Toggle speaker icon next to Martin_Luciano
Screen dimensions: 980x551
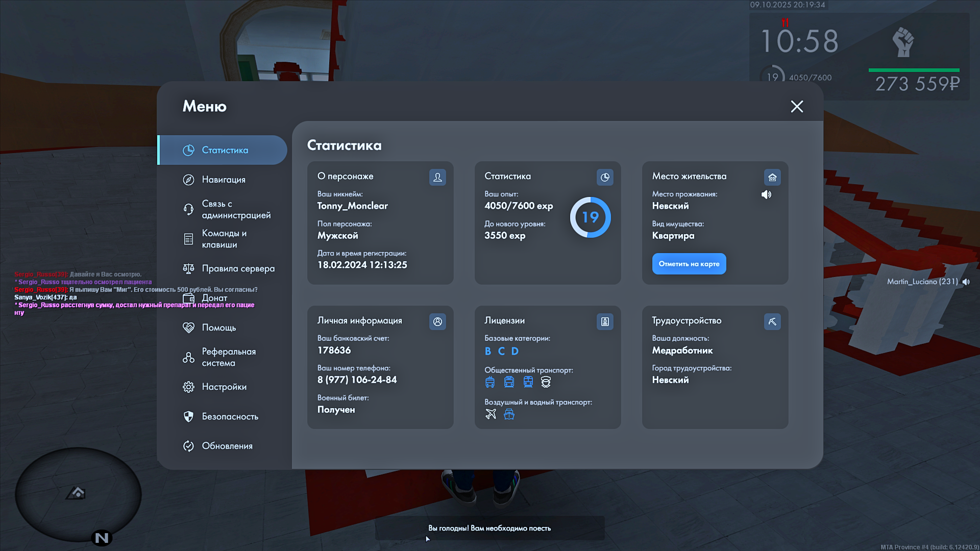click(x=966, y=282)
